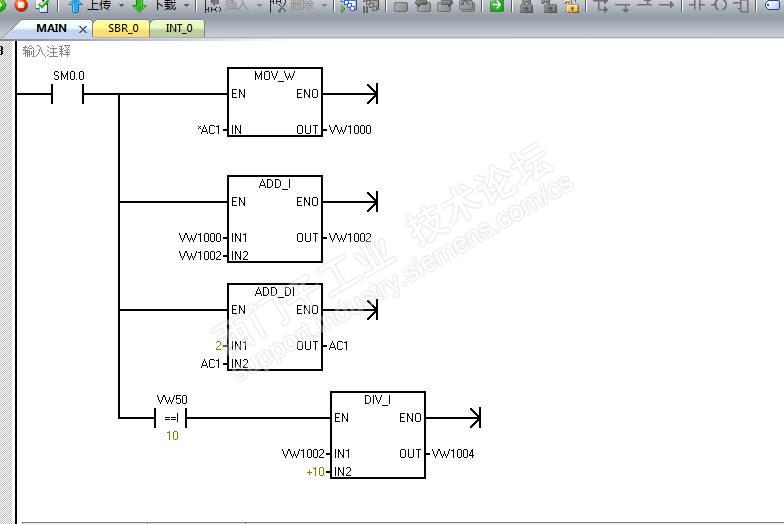Click the ENO arrow of ADD_DI
The width and height of the screenshot is (784, 524).
[372, 310]
